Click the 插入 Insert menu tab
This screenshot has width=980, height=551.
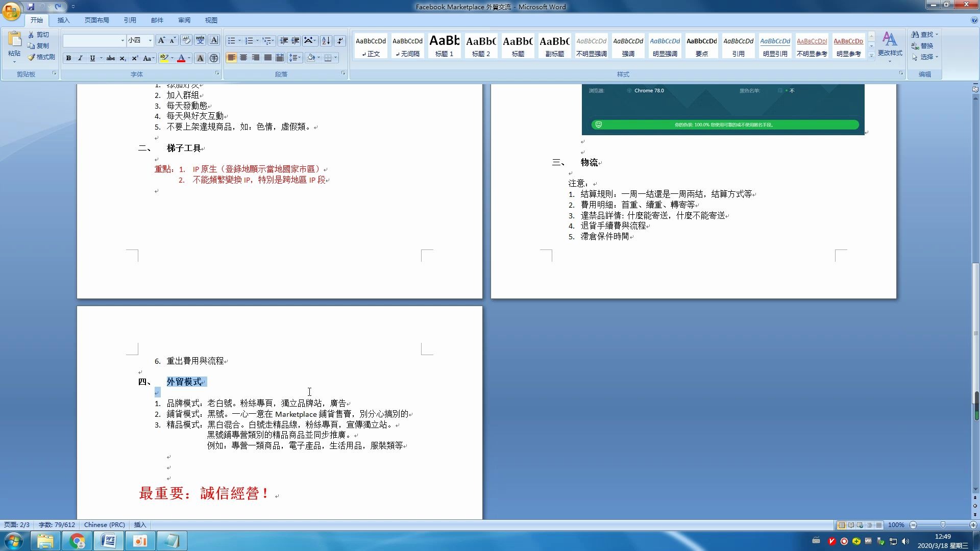[x=63, y=20]
